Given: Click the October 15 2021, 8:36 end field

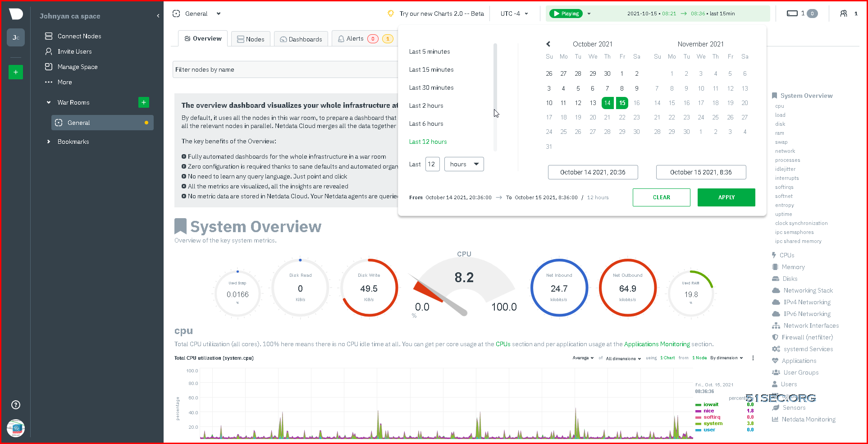Looking at the screenshot, I should coord(701,172).
